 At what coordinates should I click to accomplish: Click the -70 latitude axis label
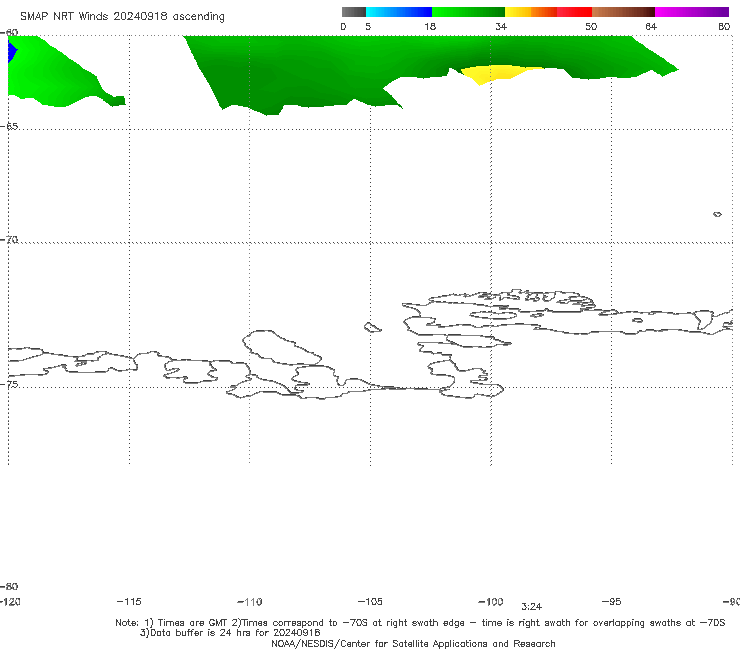tap(9, 240)
